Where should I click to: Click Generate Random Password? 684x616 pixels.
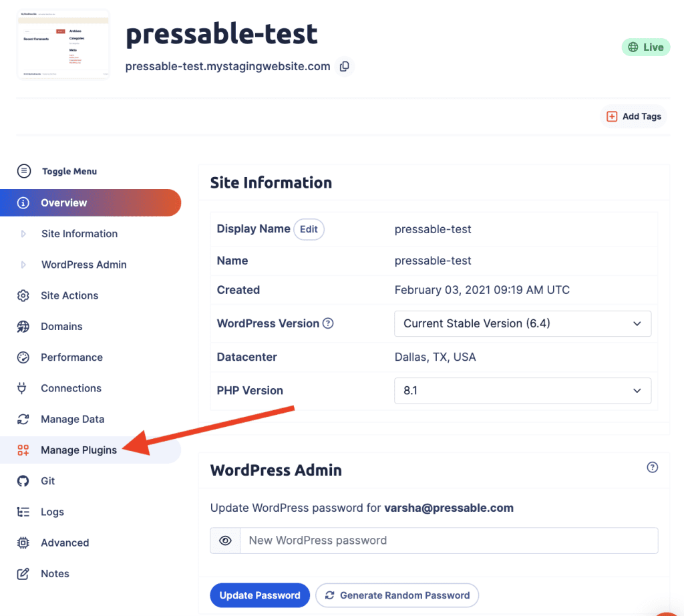pyautogui.click(x=397, y=595)
